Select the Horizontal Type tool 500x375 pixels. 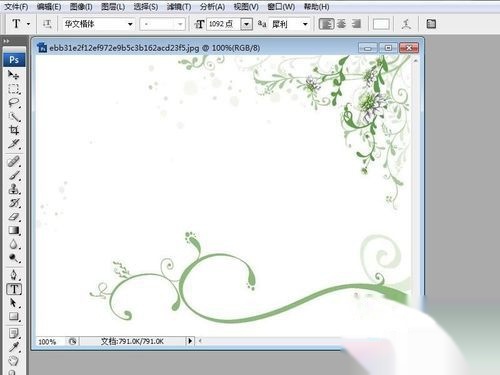point(14,289)
